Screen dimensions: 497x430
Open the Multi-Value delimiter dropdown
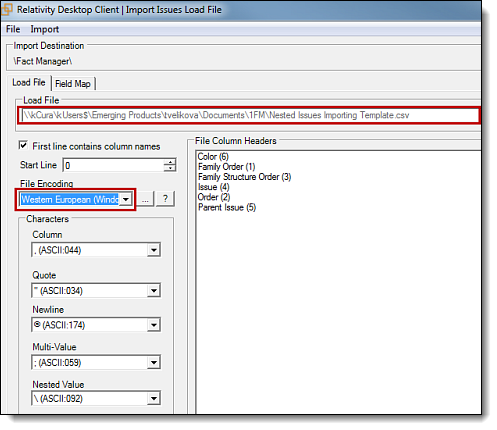(153, 362)
